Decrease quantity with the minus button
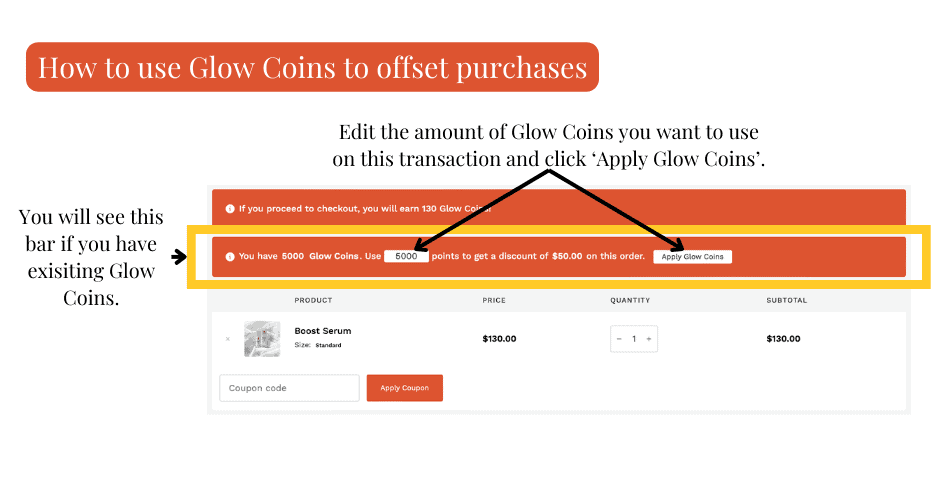This screenshot has width=940, height=500. pyautogui.click(x=620, y=339)
